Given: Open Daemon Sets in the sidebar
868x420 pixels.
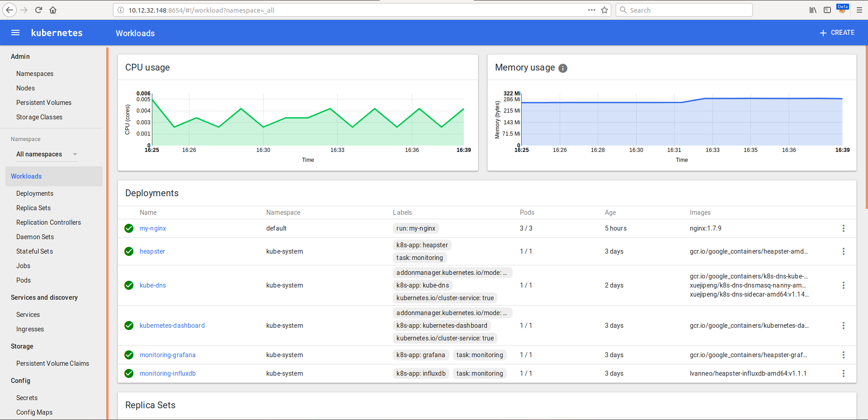Looking at the screenshot, I should (35, 237).
